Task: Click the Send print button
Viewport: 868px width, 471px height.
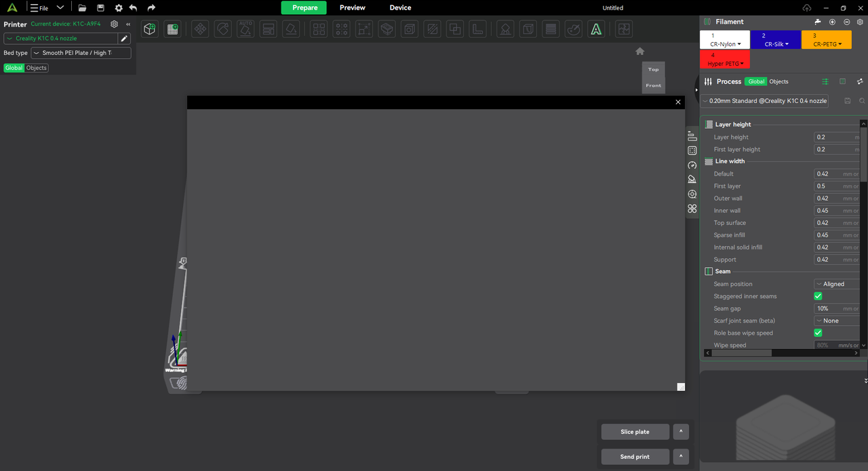Action: 635,457
